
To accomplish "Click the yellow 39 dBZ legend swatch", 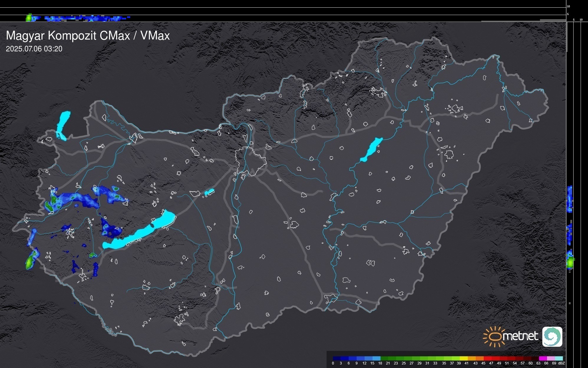I will point(463,358).
